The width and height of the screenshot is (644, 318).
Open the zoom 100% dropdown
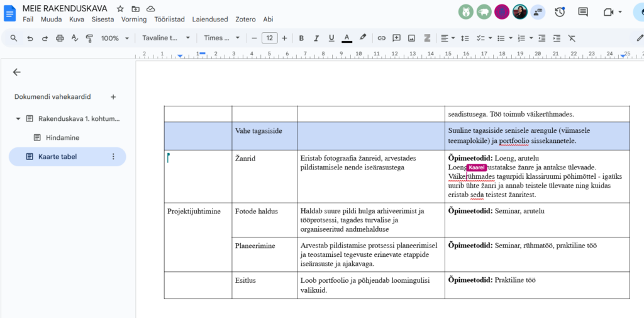(114, 38)
